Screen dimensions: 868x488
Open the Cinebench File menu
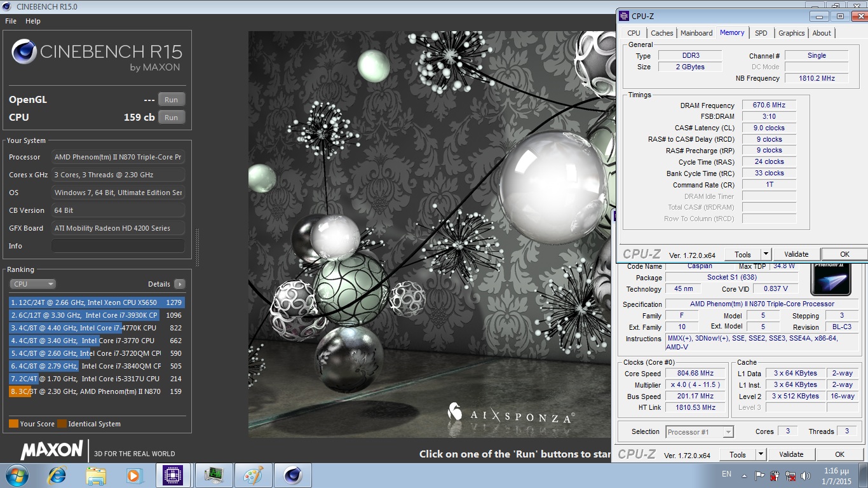point(11,21)
